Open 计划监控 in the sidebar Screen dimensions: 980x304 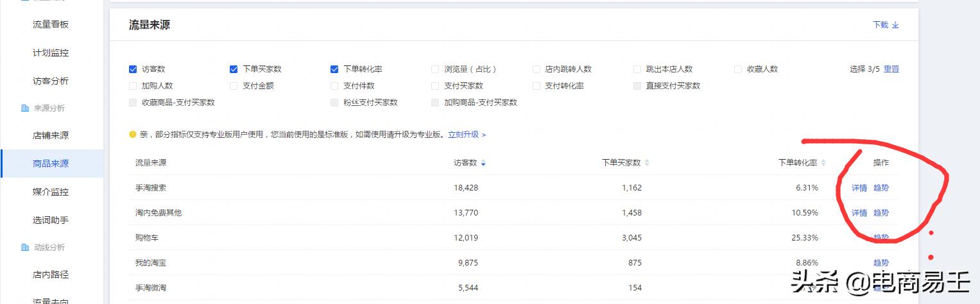point(51,53)
